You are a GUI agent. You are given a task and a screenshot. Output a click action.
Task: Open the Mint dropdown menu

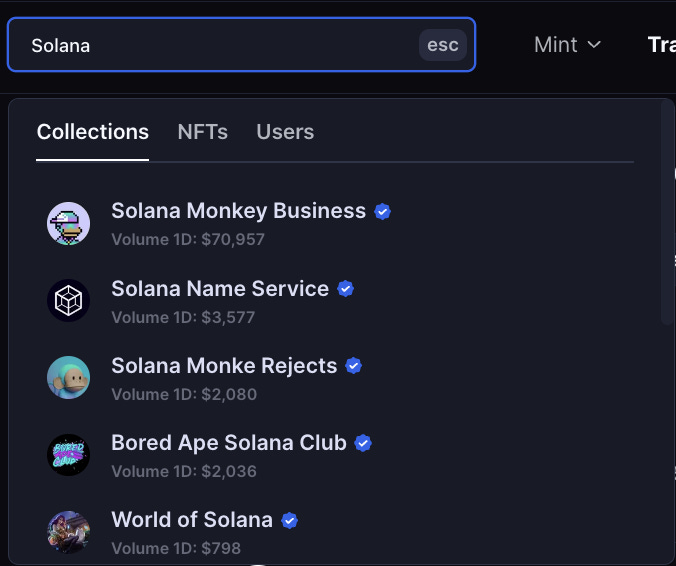pyautogui.click(x=567, y=45)
